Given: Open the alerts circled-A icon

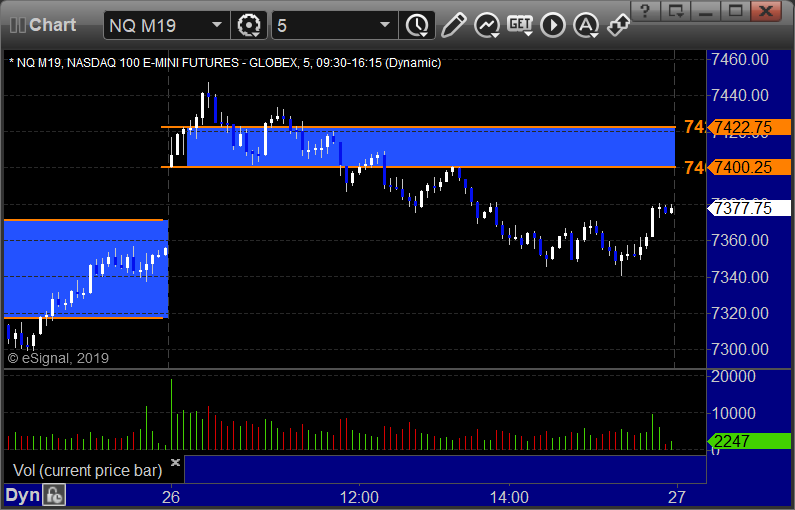Looking at the screenshot, I should [586, 25].
